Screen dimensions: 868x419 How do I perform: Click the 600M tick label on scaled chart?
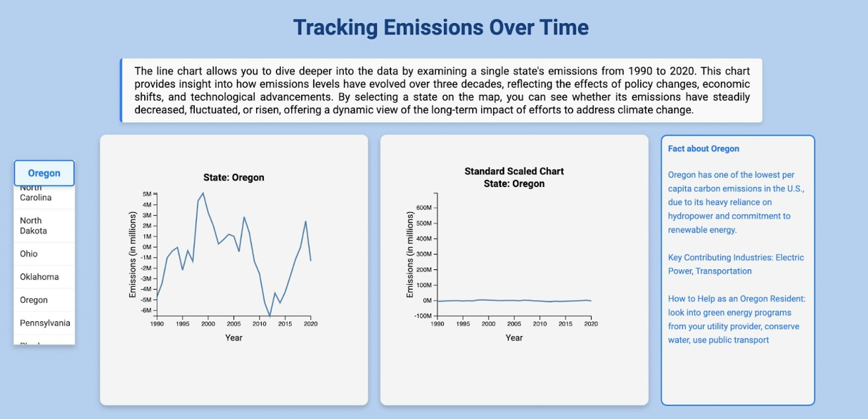423,208
